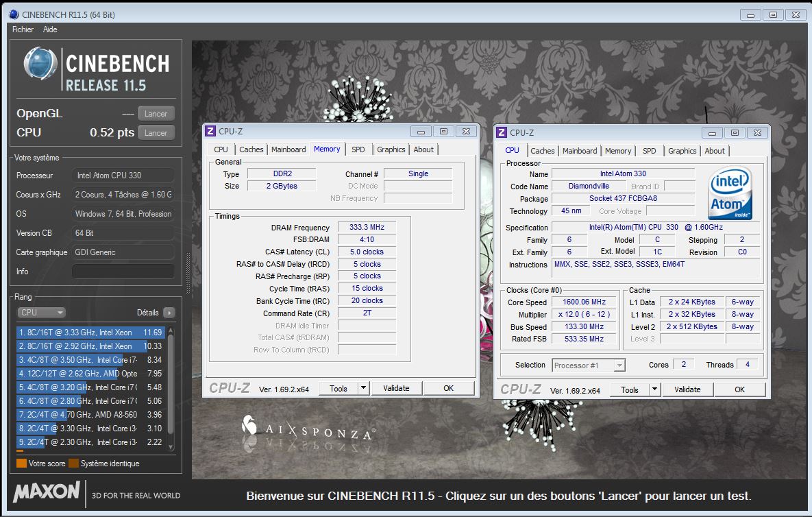Select rank 5 4C/8T @ 3.20 GHz Core i7

(x=90, y=387)
